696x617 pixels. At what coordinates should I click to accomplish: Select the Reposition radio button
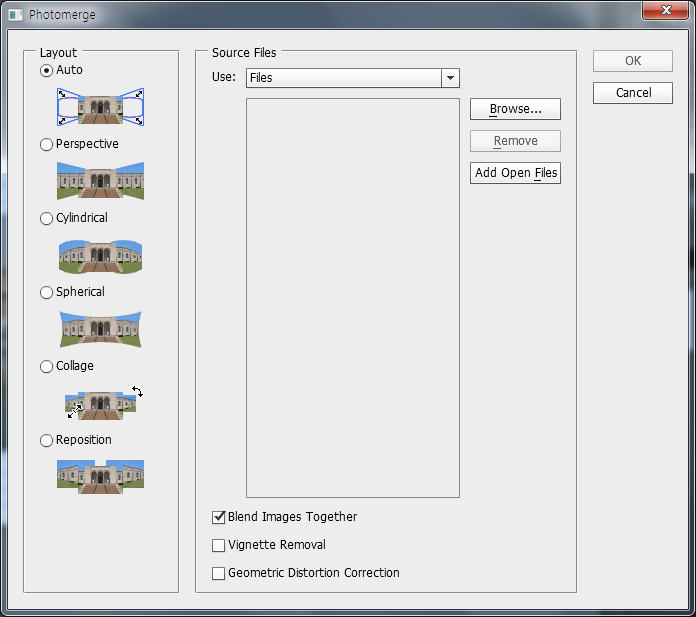point(46,440)
